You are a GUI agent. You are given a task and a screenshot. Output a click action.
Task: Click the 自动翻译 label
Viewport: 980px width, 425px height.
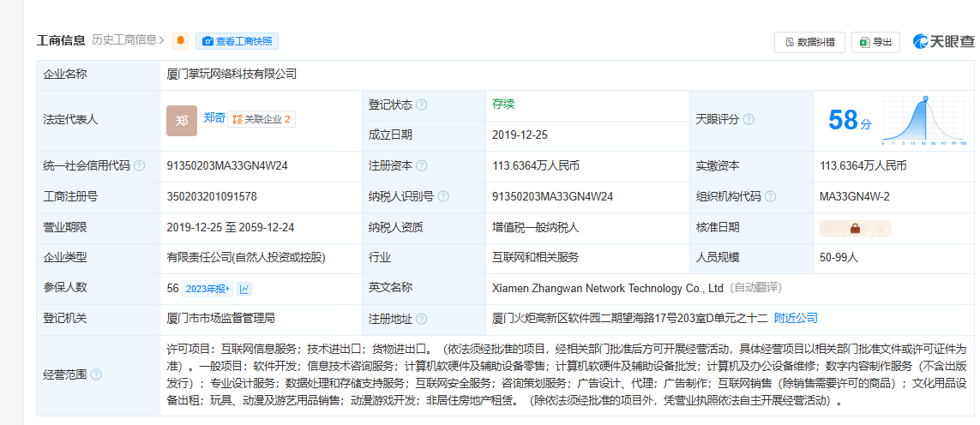tap(755, 288)
